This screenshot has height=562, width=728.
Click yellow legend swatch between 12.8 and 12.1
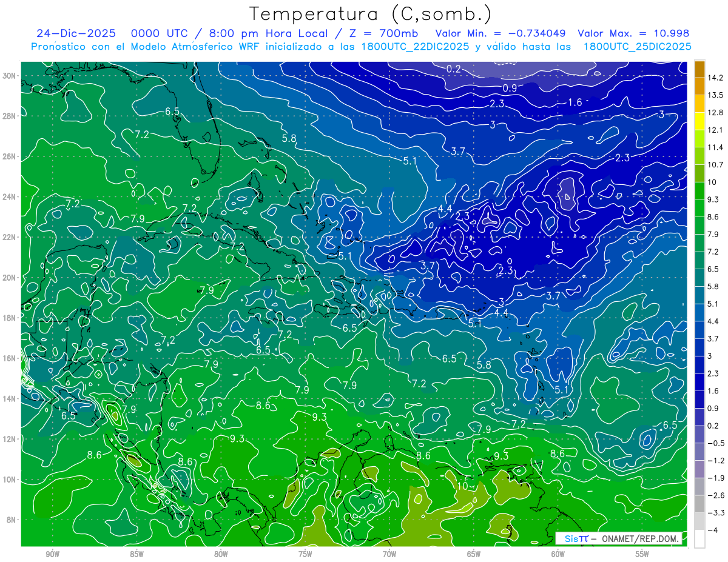coord(699,121)
